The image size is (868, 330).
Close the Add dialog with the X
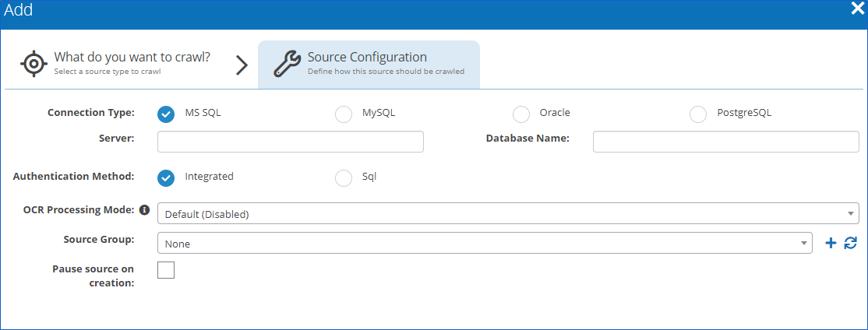(x=857, y=9)
